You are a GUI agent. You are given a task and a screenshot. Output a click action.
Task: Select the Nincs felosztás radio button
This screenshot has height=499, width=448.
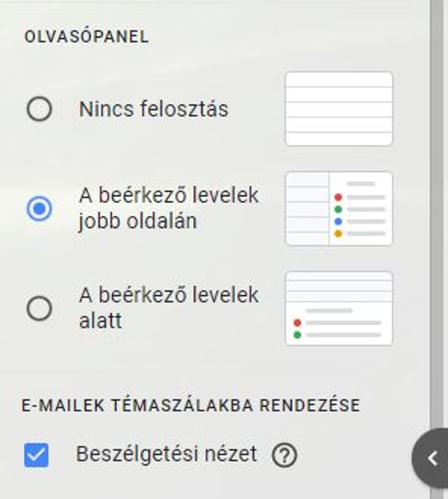39,109
